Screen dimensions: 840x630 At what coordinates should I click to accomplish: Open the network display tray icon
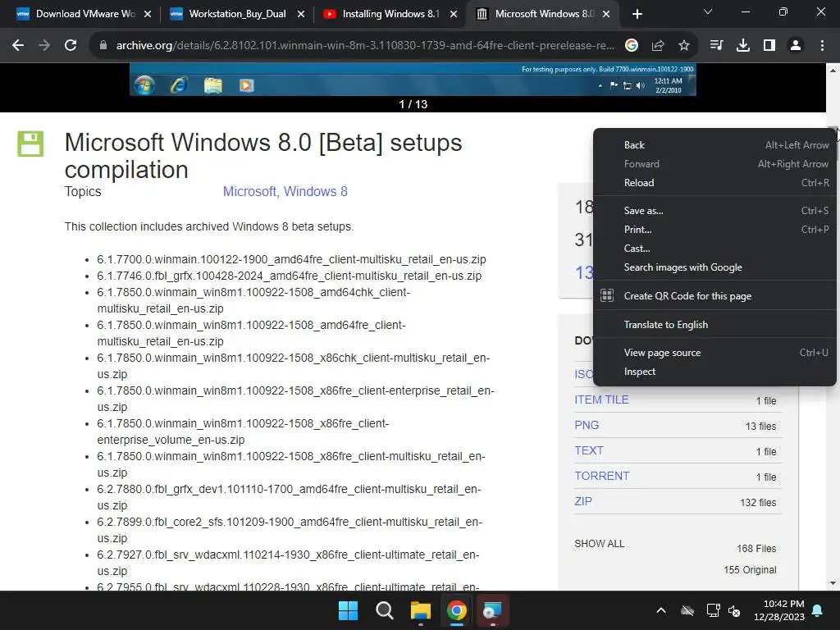coord(713,610)
